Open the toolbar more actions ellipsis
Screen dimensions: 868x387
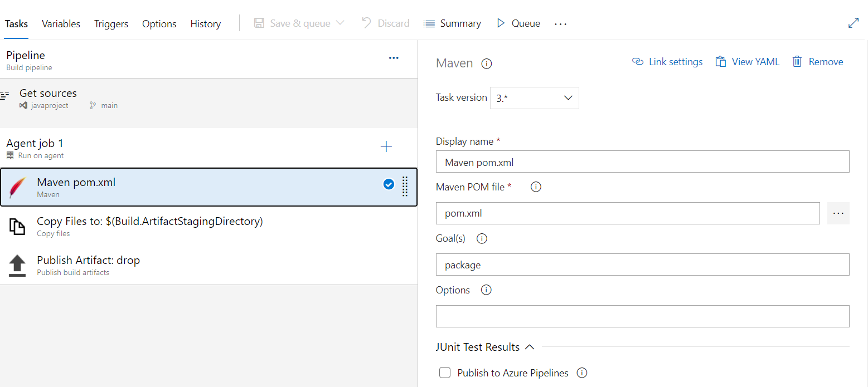560,24
